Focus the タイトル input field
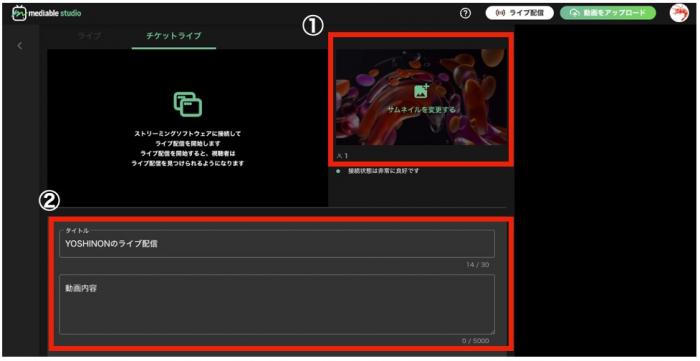 coord(277,244)
